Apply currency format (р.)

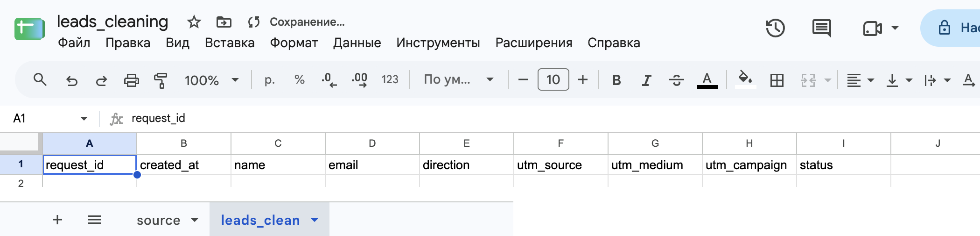point(269,80)
